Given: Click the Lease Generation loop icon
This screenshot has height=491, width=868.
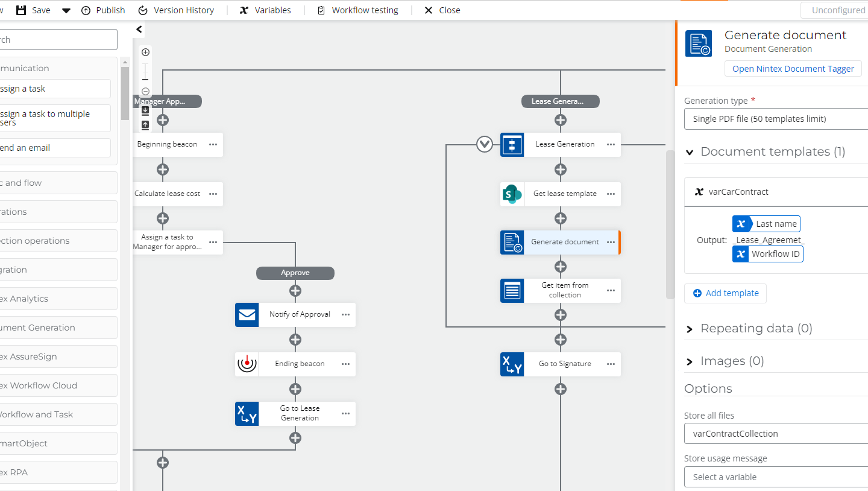Looking at the screenshot, I should pyautogui.click(x=512, y=145).
